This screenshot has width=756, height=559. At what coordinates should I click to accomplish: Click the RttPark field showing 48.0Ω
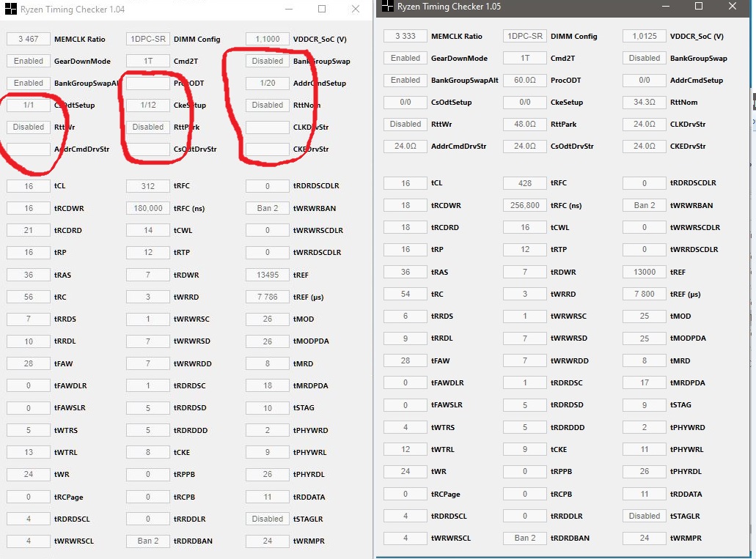pyautogui.click(x=525, y=124)
